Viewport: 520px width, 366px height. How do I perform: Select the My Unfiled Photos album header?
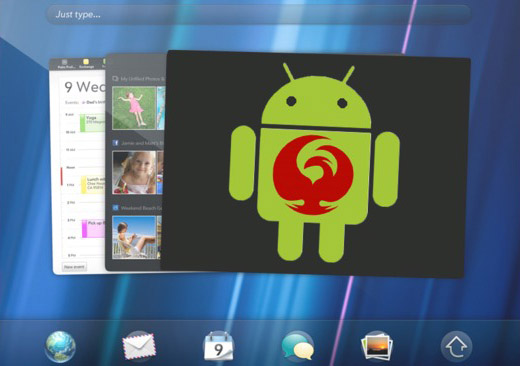[x=139, y=79]
